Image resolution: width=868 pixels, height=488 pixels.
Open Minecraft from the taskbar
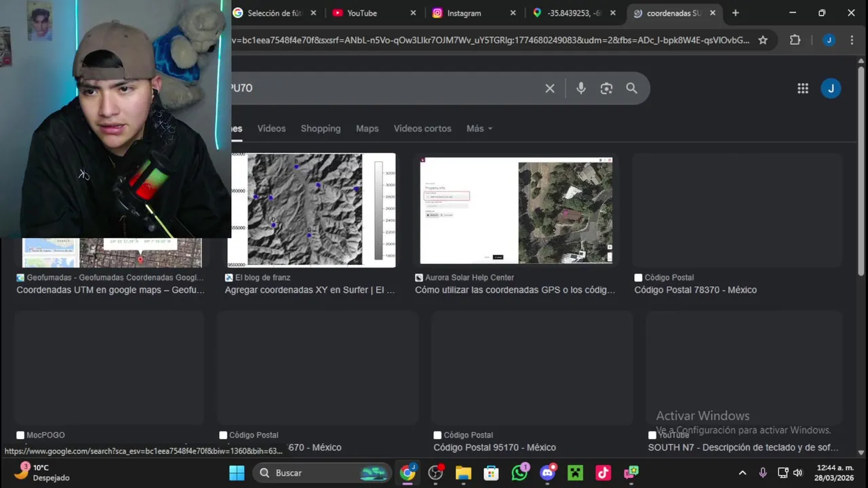point(575,472)
